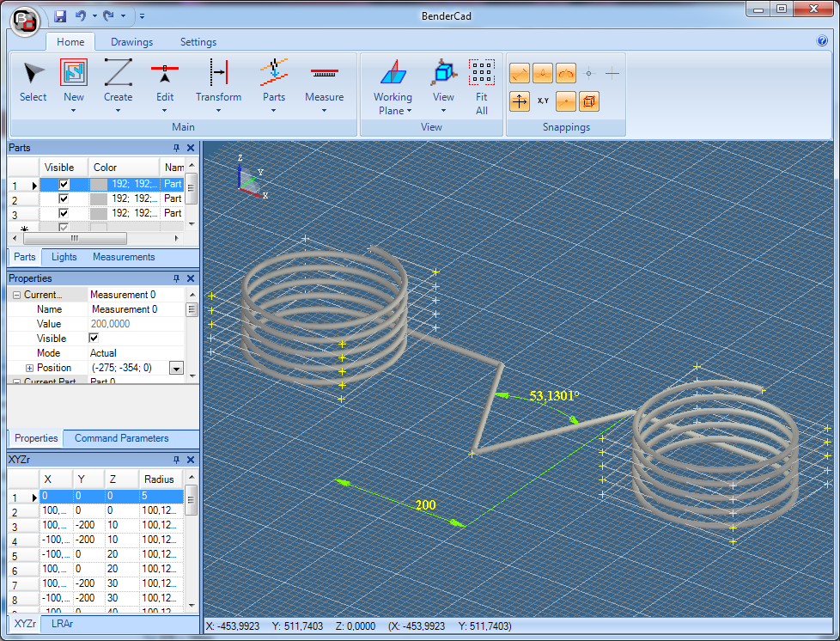Image resolution: width=840 pixels, height=641 pixels.
Task: Choose the Edit tool icon
Action: [x=164, y=73]
